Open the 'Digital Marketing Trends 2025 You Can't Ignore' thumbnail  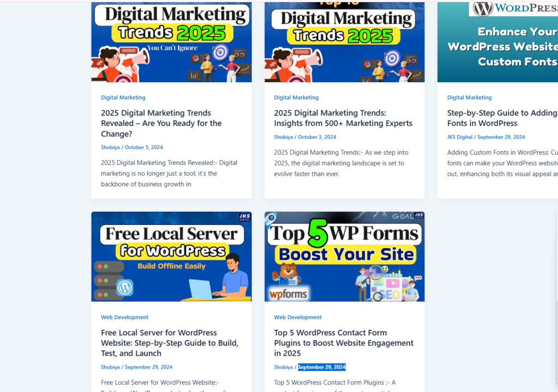tap(171, 42)
